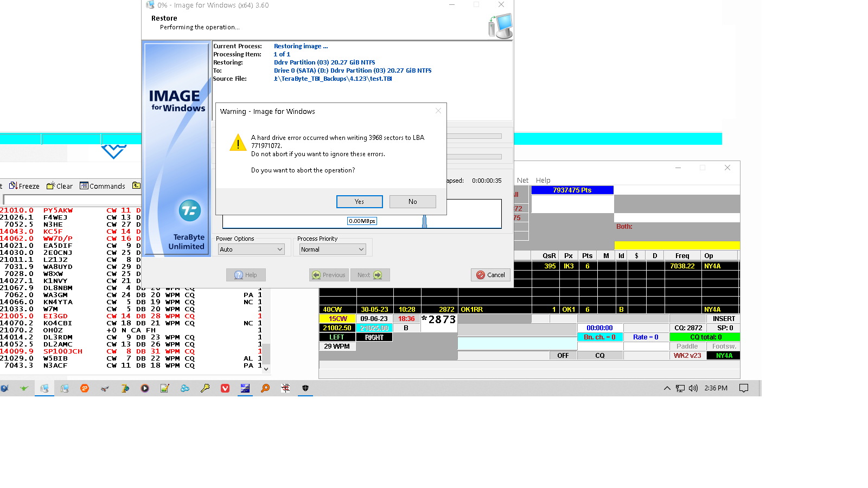Click the 7038.22 frequency cell in log

click(x=682, y=266)
